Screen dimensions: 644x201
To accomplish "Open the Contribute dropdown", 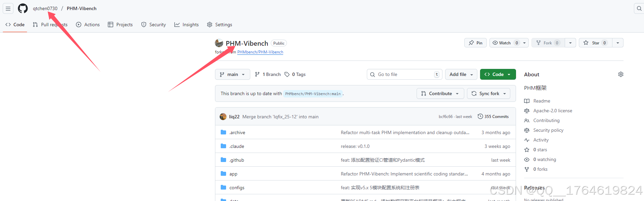I will (x=440, y=93).
